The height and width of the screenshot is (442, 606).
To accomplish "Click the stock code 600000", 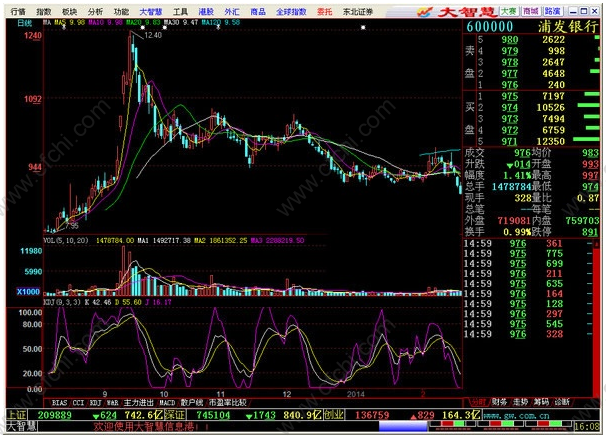I will (x=490, y=27).
